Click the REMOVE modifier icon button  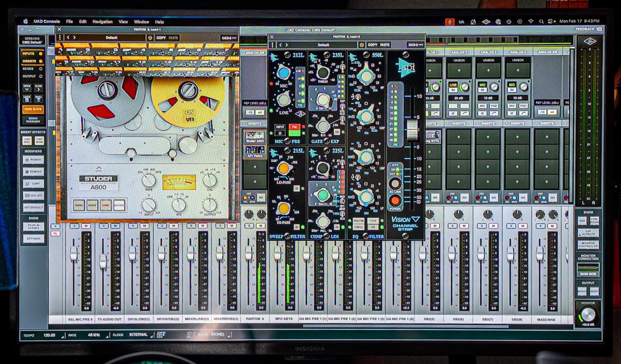[x=33, y=172]
